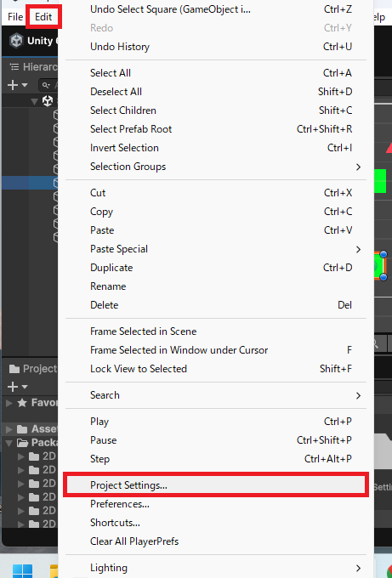Viewport: 392px width, 578px height.
Task: Open the Windows Start button
Action: point(22,570)
